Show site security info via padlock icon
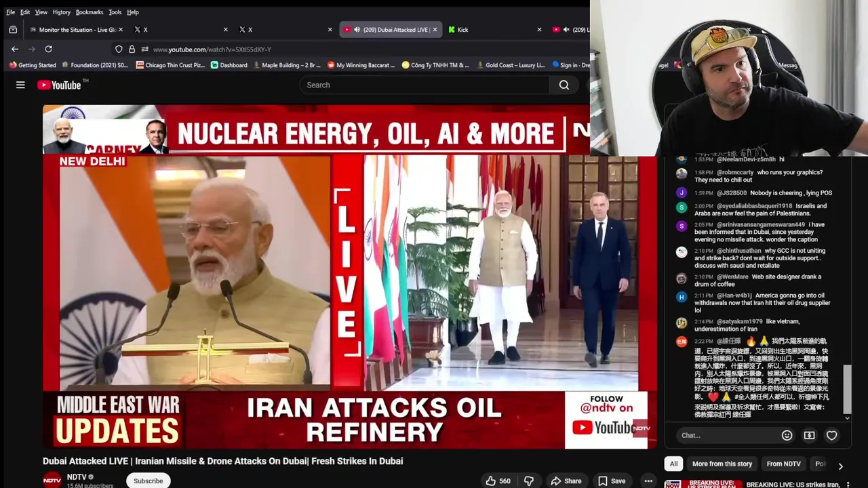Viewport: 868px width, 488px height. 132,49
